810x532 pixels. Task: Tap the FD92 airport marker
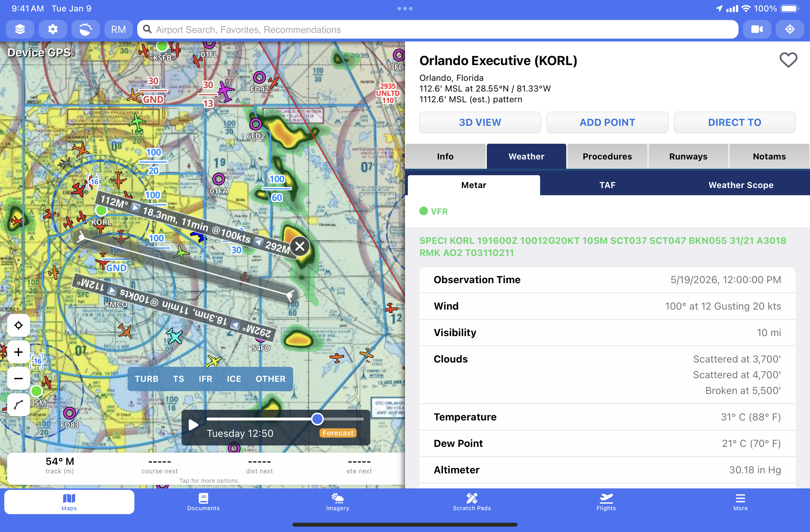point(260,77)
